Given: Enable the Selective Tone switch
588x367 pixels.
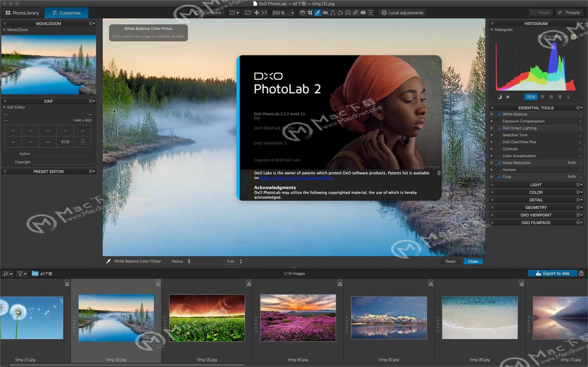Looking at the screenshot, I should 499,135.
